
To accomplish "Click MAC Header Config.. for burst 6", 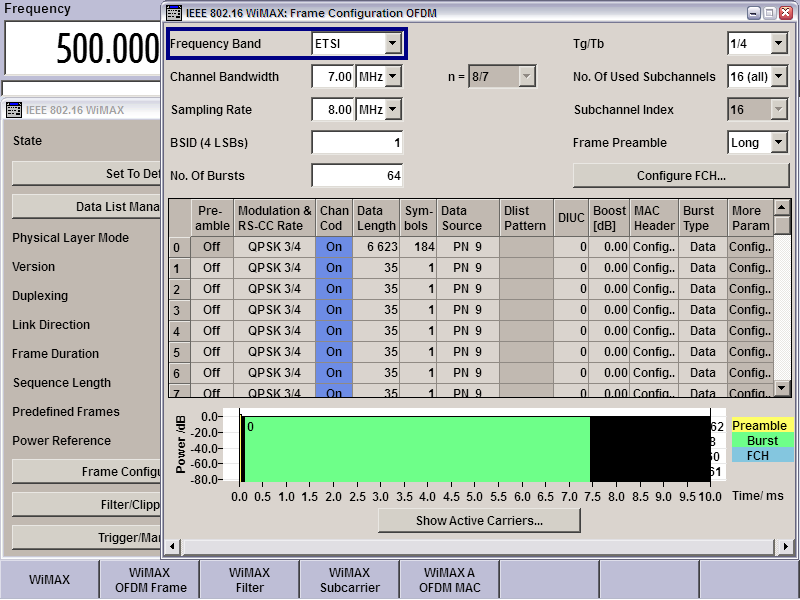I will pos(654,372).
